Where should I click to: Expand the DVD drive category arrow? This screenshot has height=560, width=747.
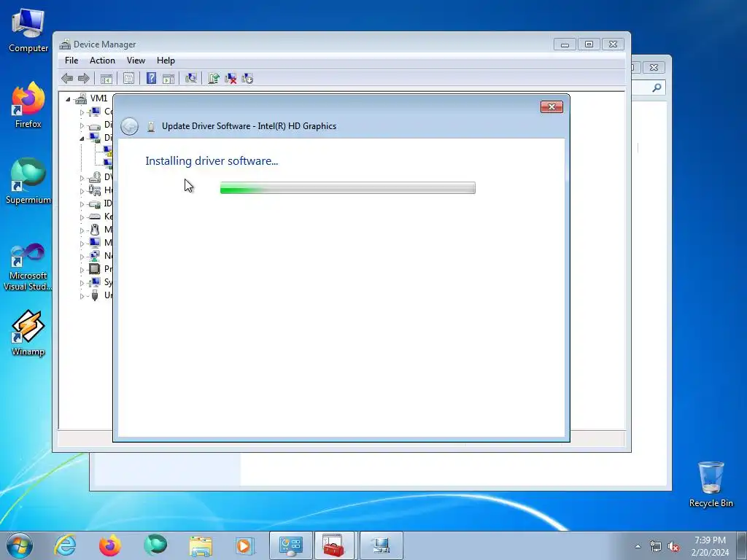pos(82,178)
